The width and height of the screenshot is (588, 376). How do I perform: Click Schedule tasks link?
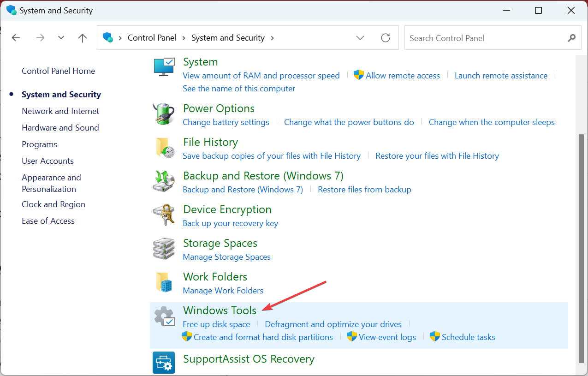(x=469, y=337)
